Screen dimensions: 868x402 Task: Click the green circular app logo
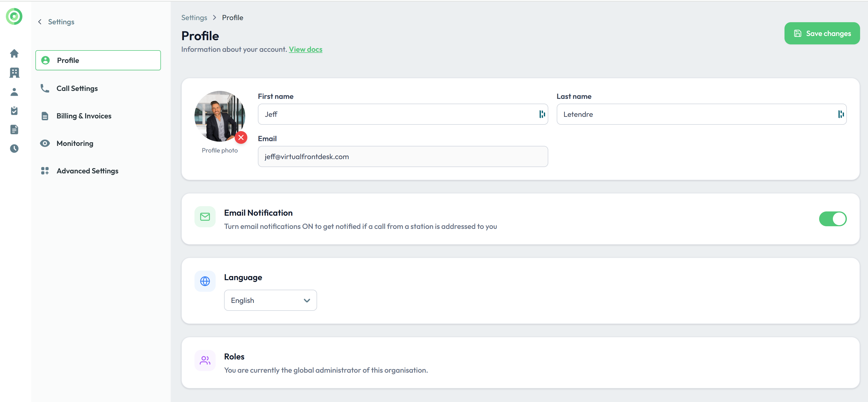[14, 16]
